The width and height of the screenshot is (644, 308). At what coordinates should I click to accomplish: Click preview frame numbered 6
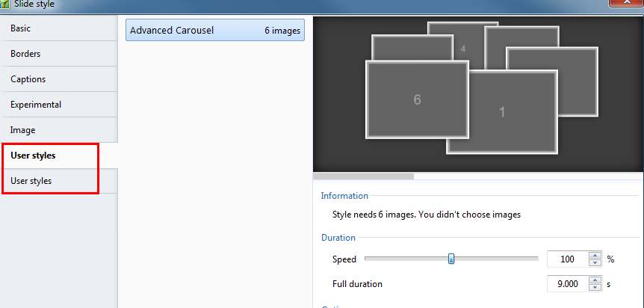click(416, 99)
